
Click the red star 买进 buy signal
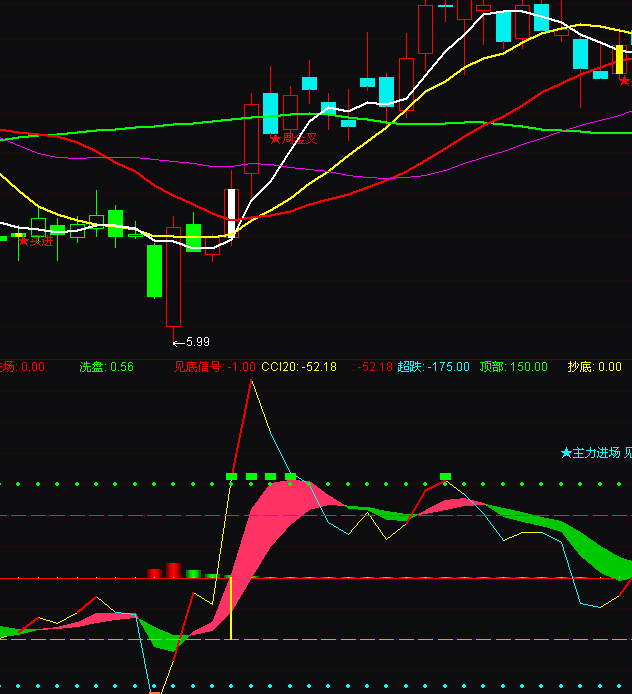pyautogui.click(x=35, y=241)
